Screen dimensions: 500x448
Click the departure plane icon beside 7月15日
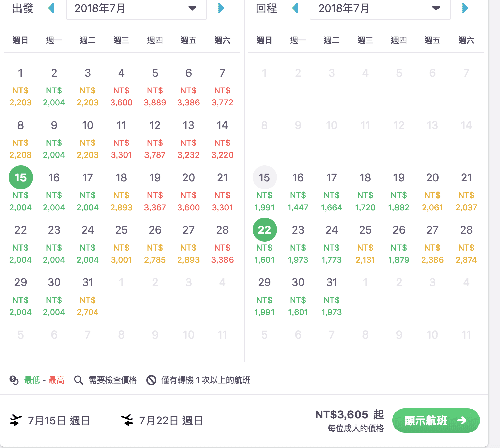tap(16, 420)
